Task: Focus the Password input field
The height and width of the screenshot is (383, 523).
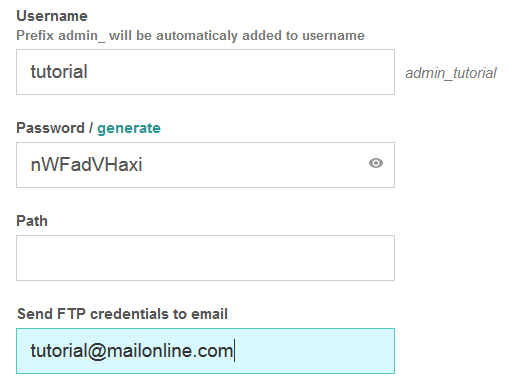Action: [205, 165]
